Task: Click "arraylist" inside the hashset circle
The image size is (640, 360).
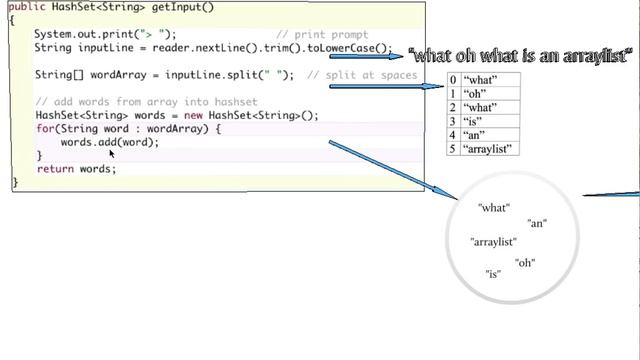Action: click(x=493, y=242)
